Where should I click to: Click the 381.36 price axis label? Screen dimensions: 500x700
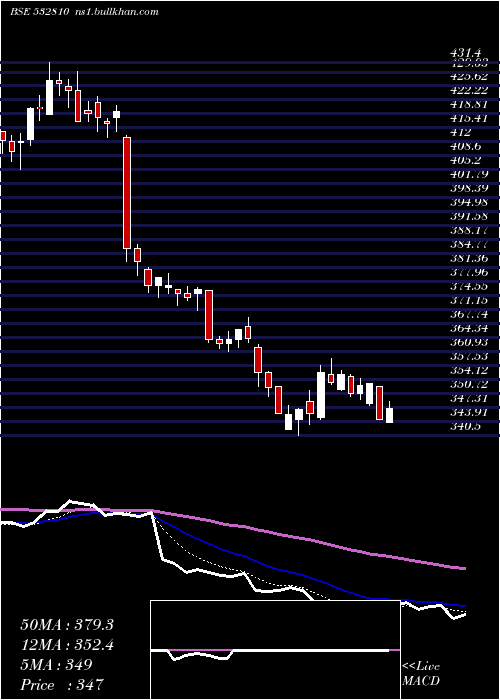click(469, 258)
